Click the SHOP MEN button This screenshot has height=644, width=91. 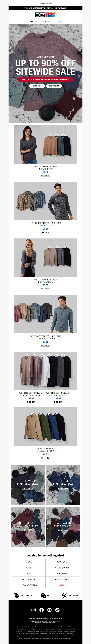click(x=37, y=86)
